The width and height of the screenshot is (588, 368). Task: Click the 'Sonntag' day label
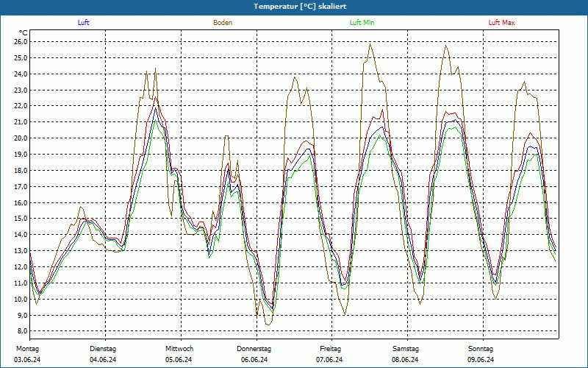click(x=481, y=349)
